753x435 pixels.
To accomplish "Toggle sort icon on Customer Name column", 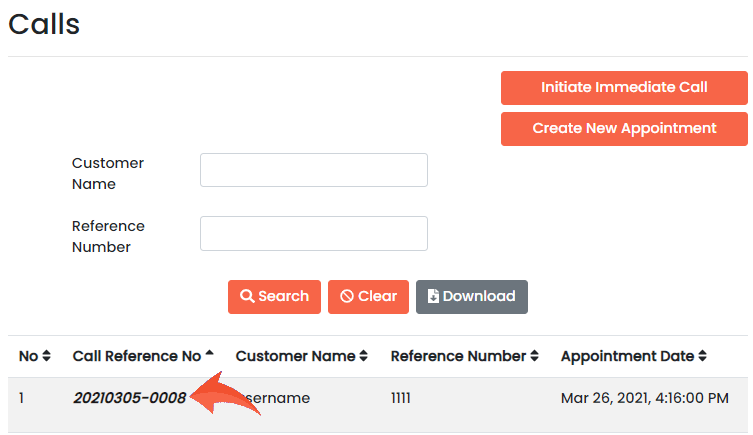I will pos(364,357).
